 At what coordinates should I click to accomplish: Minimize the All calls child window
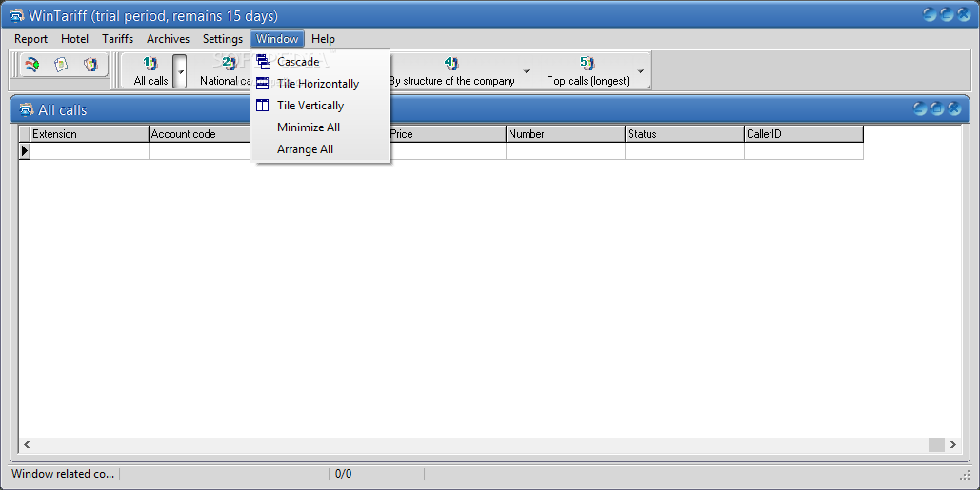[919, 108]
